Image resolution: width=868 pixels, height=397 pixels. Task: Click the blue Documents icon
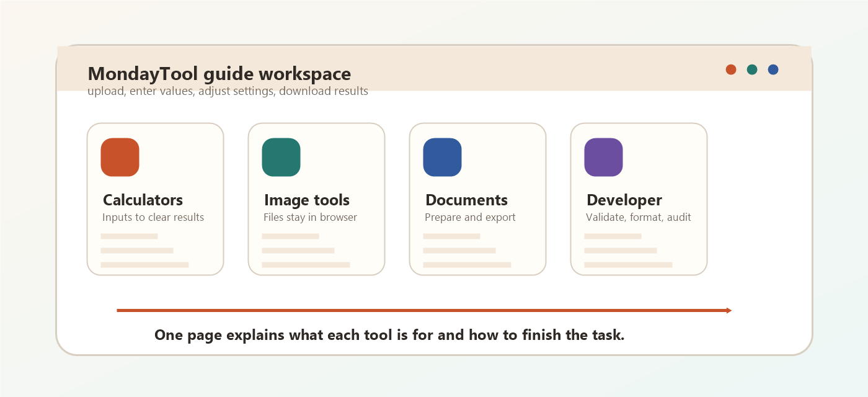click(x=442, y=157)
